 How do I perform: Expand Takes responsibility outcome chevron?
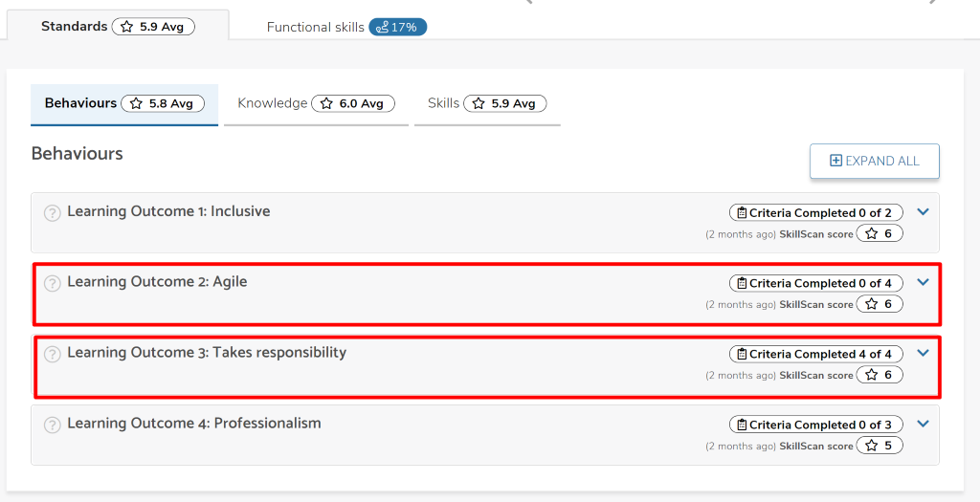click(x=923, y=353)
